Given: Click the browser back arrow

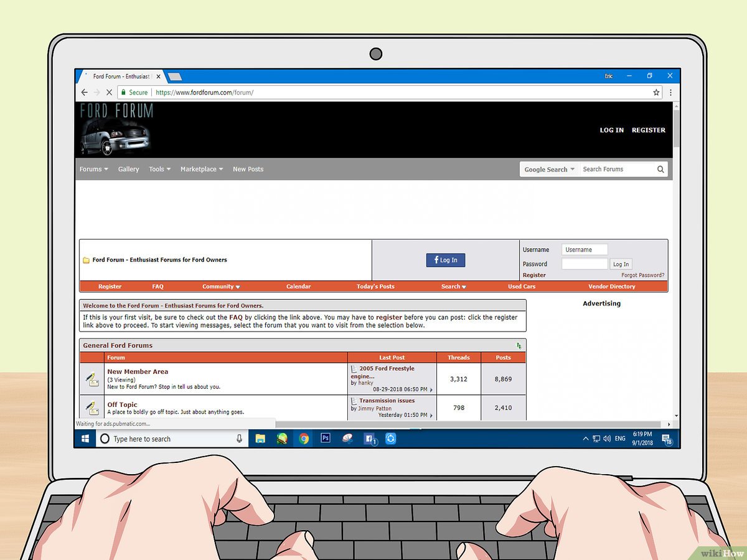Looking at the screenshot, I should [85, 92].
